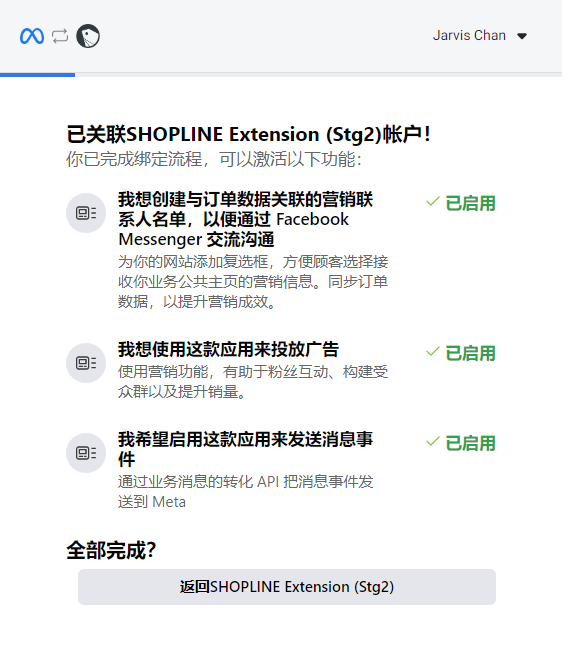The image size is (583, 670).
Task: Click the 我想使用这款应用来投放广告 heading
Action: (x=228, y=349)
